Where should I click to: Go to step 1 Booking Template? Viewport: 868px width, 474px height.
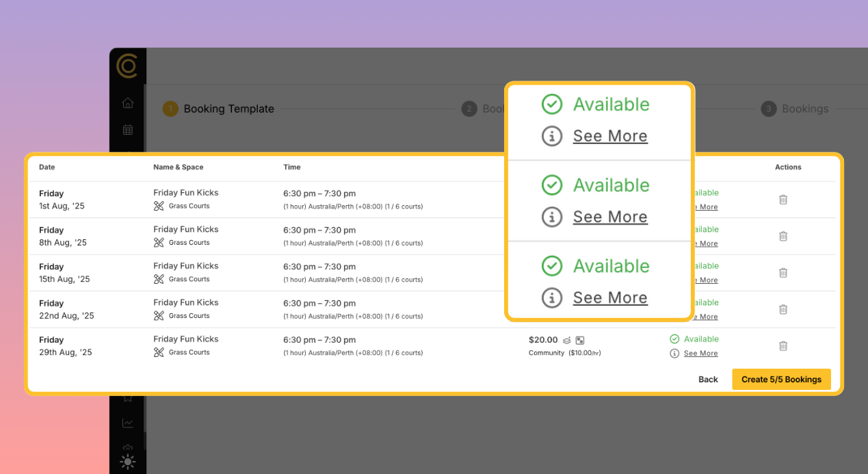coord(218,109)
